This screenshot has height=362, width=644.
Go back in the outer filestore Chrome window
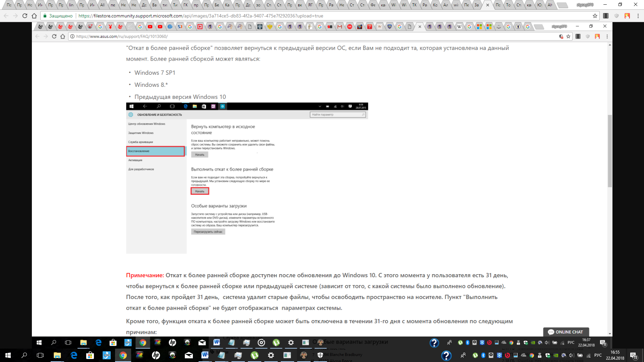[6, 16]
